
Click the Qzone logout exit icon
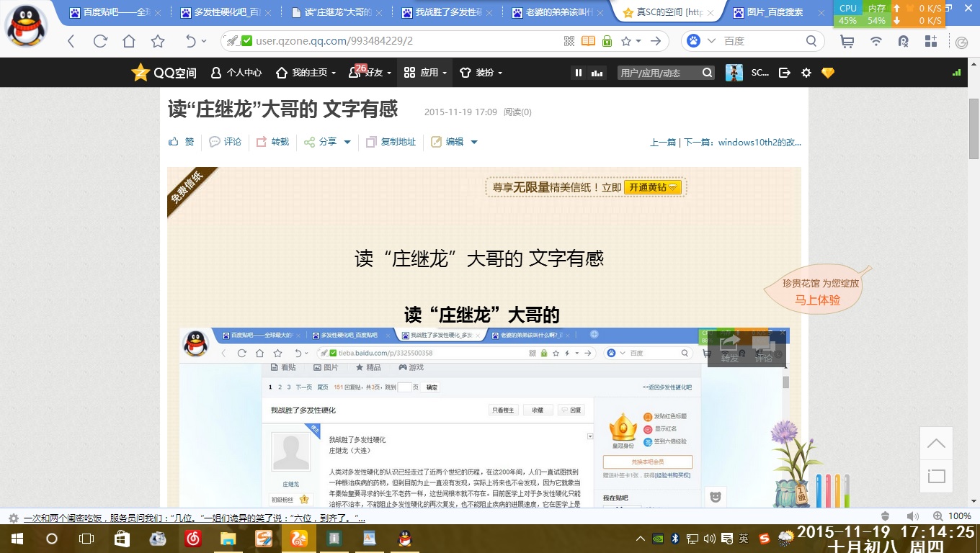785,73
